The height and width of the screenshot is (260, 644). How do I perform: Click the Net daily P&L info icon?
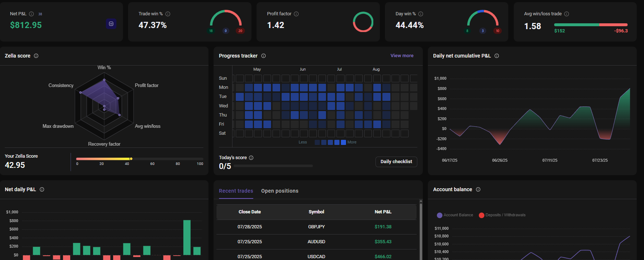tap(42, 189)
